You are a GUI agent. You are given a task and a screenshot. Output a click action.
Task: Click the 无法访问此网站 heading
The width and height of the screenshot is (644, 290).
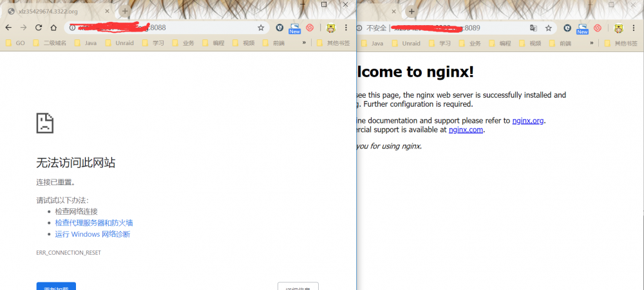point(75,163)
